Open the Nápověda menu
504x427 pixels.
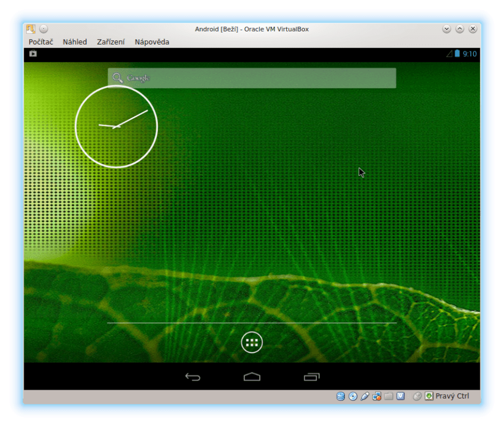click(152, 42)
